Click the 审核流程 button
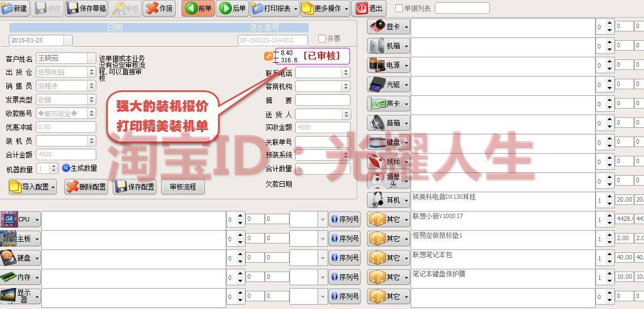The width and height of the screenshot is (644, 309). 183,187
